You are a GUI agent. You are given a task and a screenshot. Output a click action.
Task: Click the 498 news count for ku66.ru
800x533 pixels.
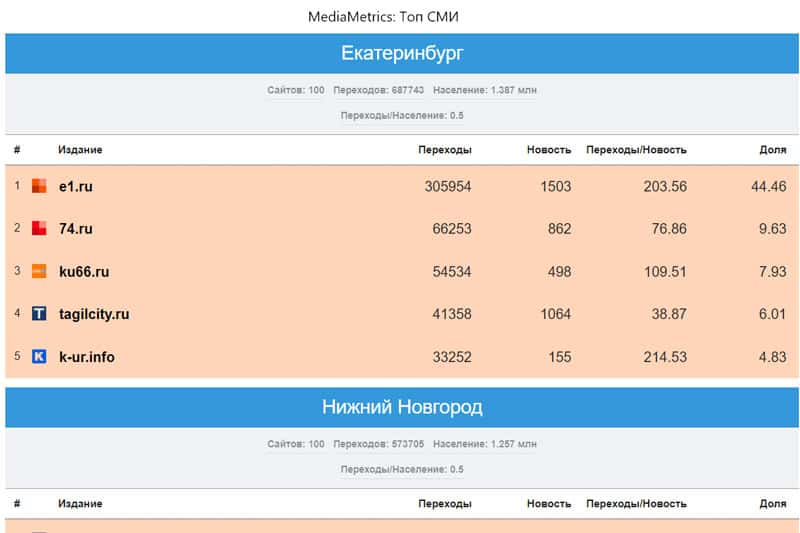(x=560, y=272)
